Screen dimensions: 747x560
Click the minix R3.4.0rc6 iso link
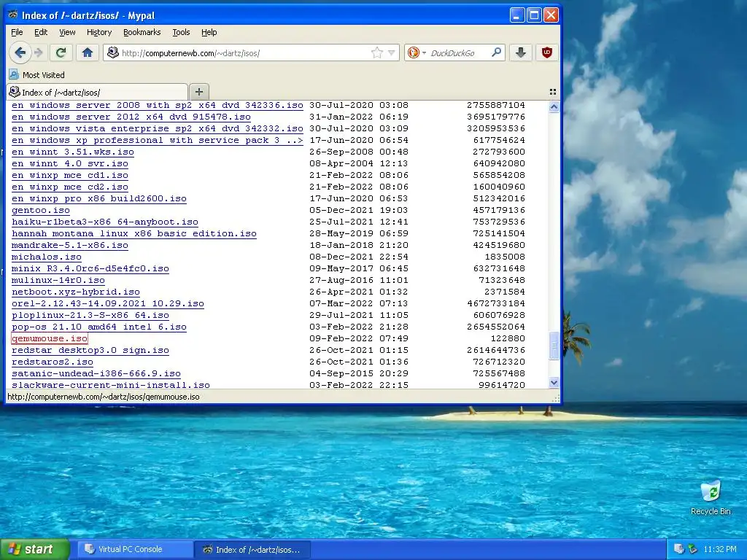(x=90, y=268)
